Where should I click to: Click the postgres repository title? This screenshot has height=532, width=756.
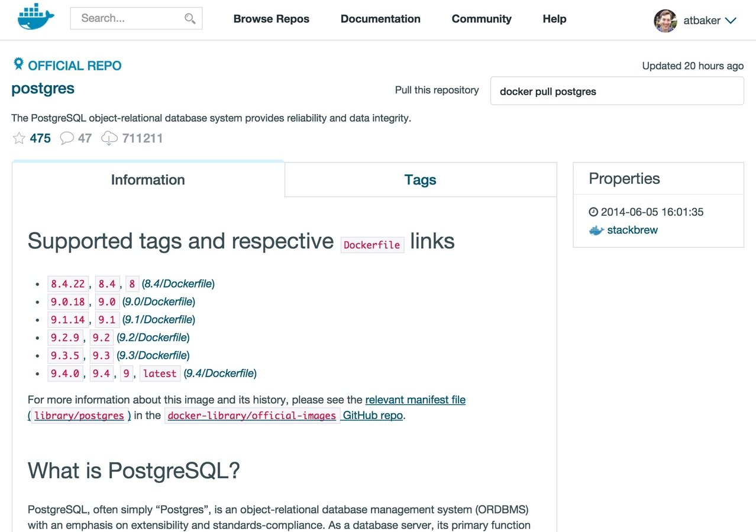43,89
